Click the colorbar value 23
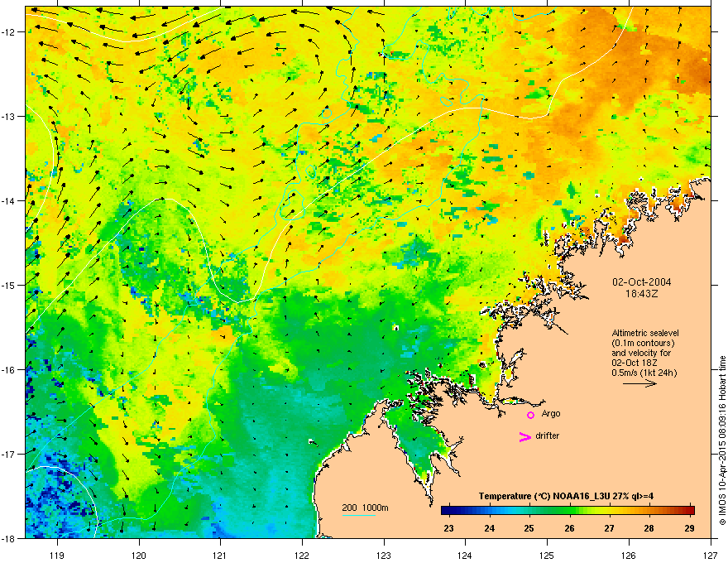 (448, 528)
